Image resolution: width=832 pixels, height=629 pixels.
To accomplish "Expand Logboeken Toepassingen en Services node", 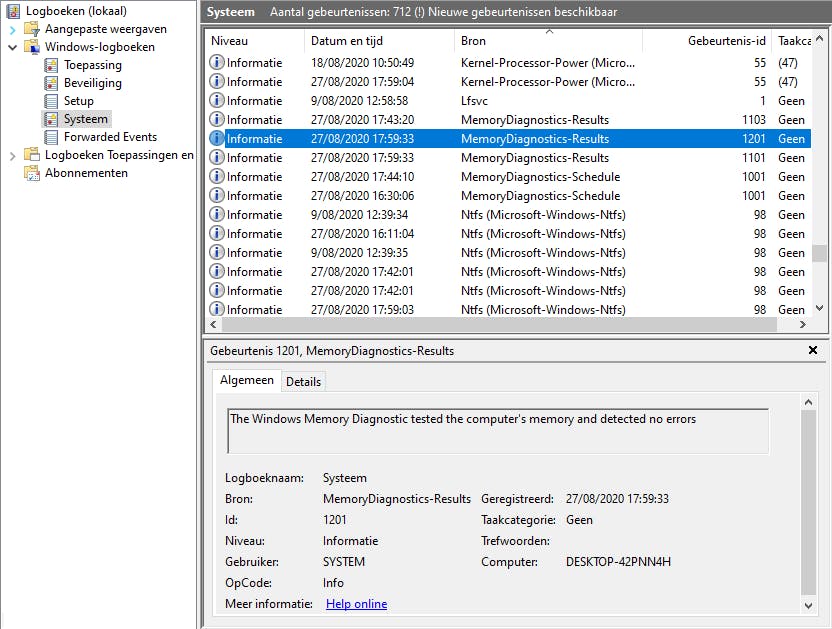I will [12, 155].
